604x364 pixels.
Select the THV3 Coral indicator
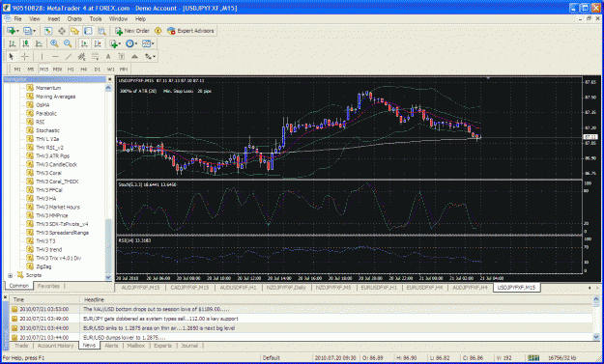point(48,173)
